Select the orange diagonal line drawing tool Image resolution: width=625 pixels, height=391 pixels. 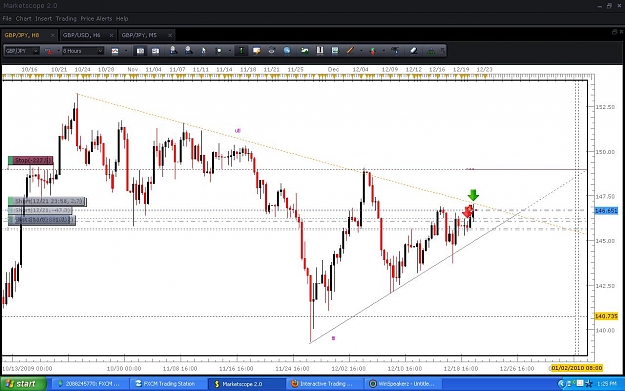point(350,50)
